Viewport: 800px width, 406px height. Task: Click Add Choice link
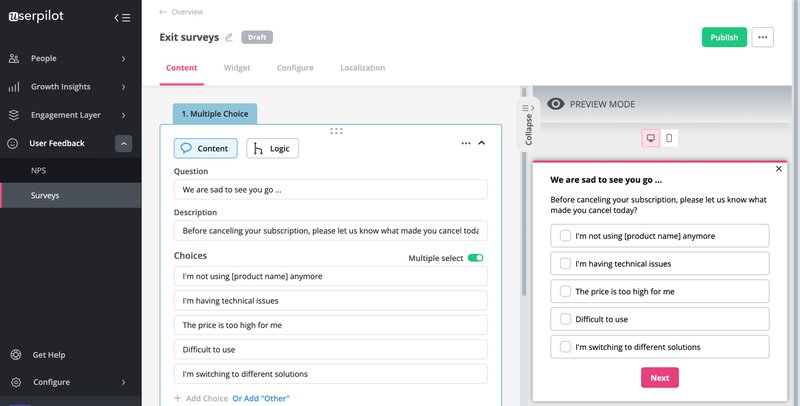[207, 398]
